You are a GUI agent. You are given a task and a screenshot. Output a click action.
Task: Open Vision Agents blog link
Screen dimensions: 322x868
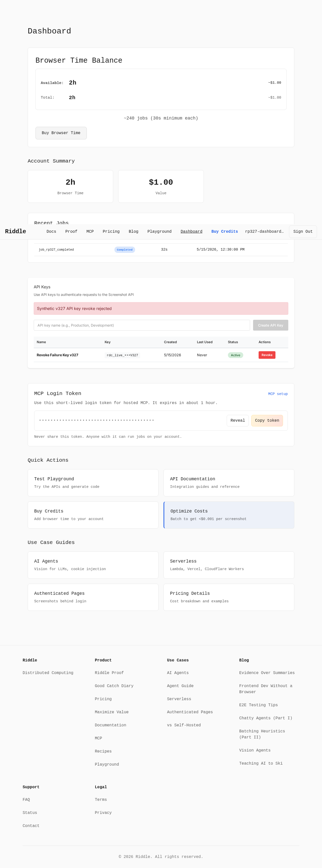(255, 751)
